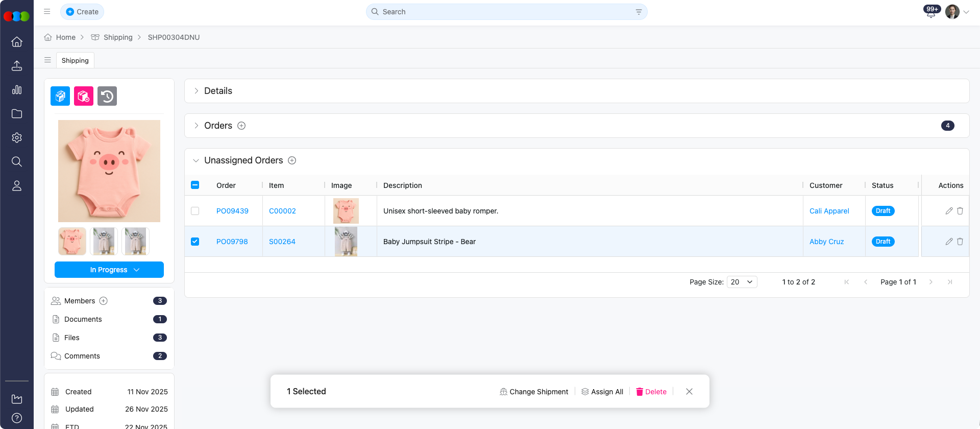Open the analytics bar chart sidebar icon
This screenshot has width=980, height=429.
(x=17, y=90)
